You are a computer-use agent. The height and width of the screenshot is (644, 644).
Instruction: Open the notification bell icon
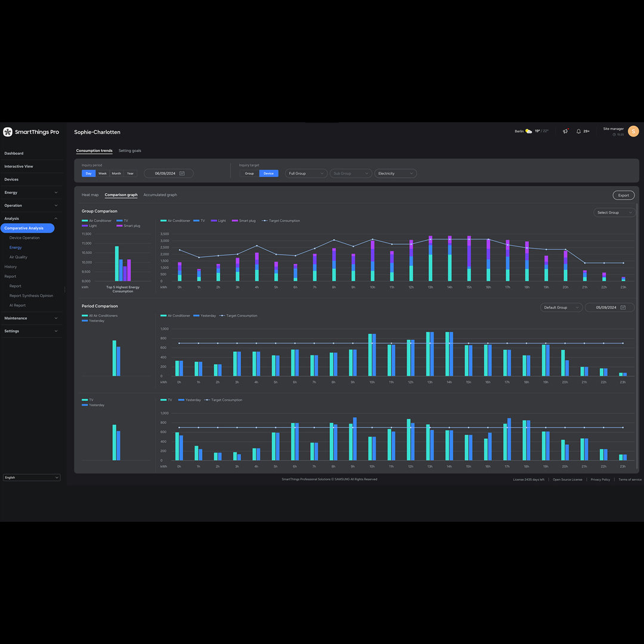tap(578, 131)
